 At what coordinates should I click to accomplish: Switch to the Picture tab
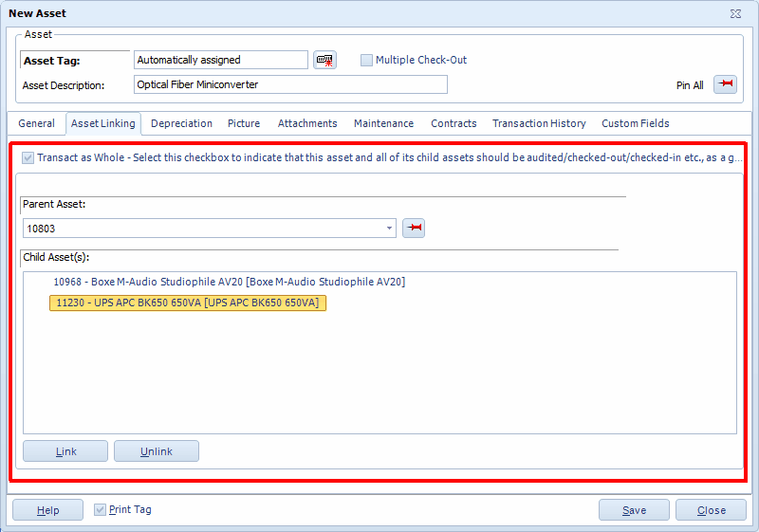pyautogui.click(x=244, y=123)
